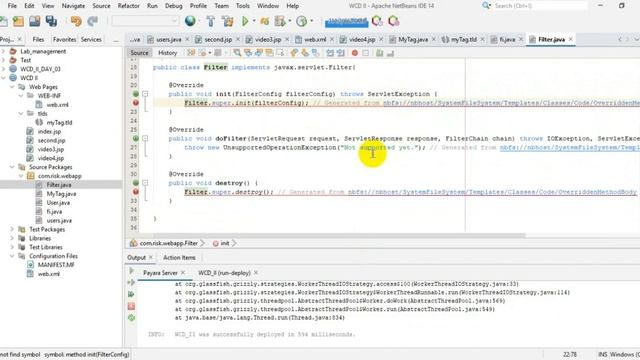Close the users.java editor tab
Viewport: 640px width, 360px height.
tap(187, 40)
